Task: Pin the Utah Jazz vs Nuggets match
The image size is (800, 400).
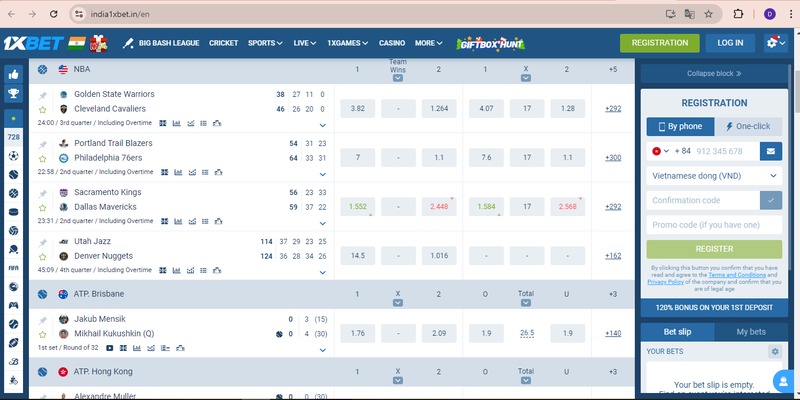Action: coord(43,242)
